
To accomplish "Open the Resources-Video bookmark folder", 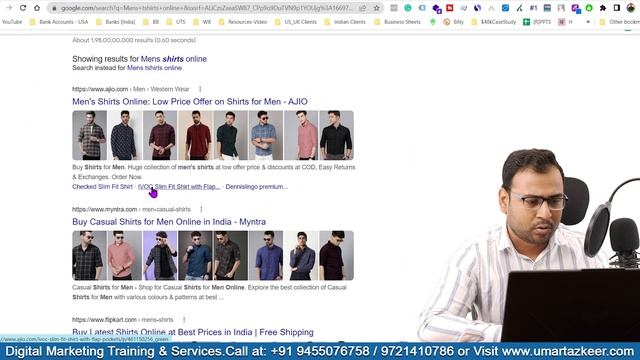I will tap(243, 22).
